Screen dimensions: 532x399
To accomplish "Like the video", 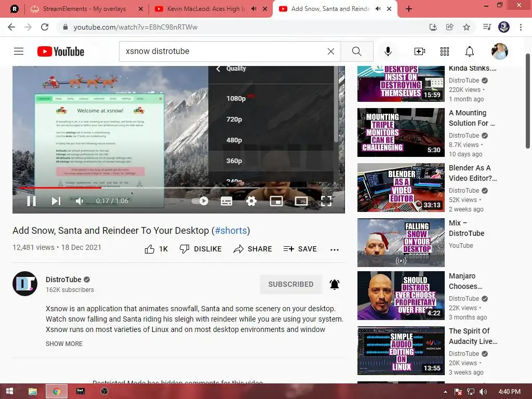I will (156, 249).
